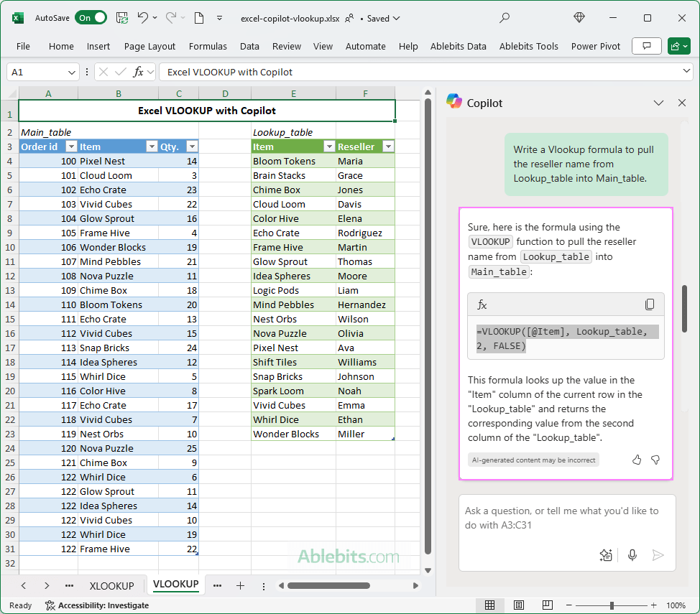Open the Ablebits Tools tab
This screenshot has width=700, height=614.
pyautogui.click(x=528, y=47)
